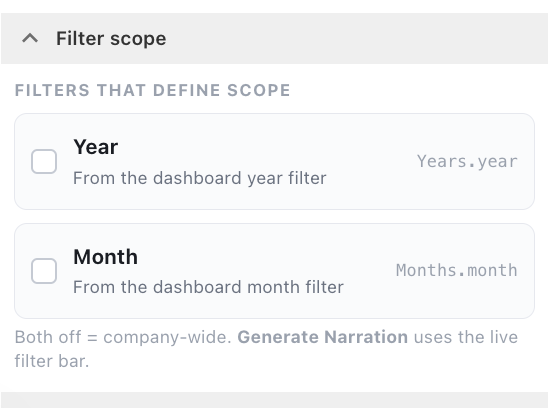The width and height of the screenshot is (554, 408).
Task: Click the Filter scope header title
Action: (111, 39)
